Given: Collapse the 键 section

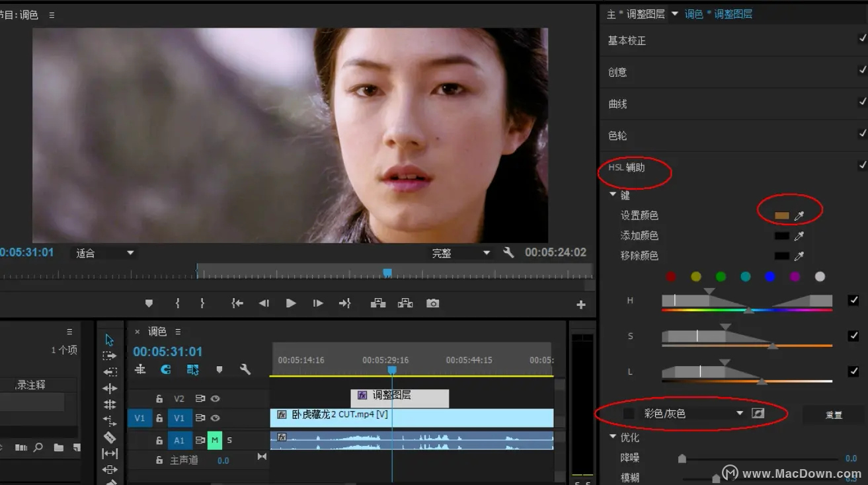Looking at the screenshot, I should tap(613, 195).
